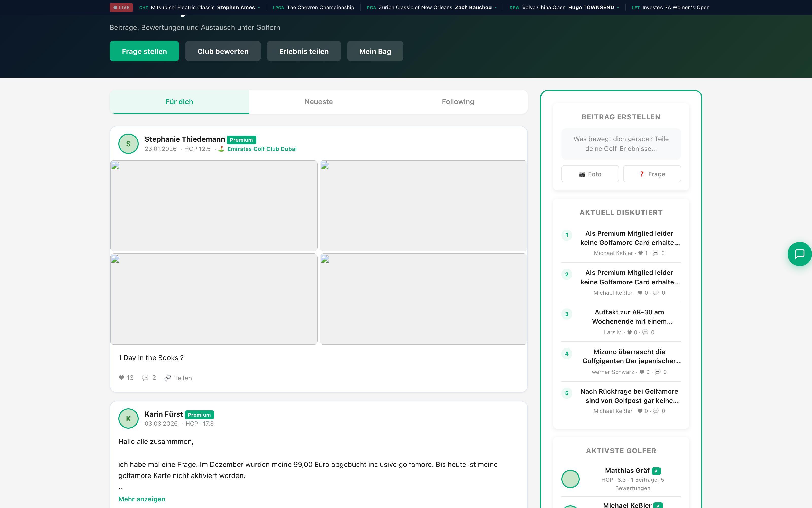
Task: Open the Emirates Golf Club Dubai link
Action: (262, 149)
